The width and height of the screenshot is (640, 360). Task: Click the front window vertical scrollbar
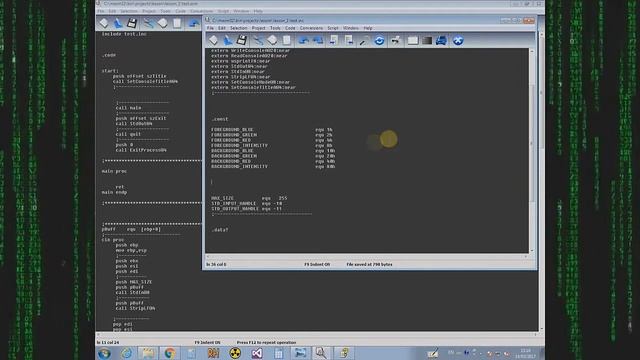point(532,150)
